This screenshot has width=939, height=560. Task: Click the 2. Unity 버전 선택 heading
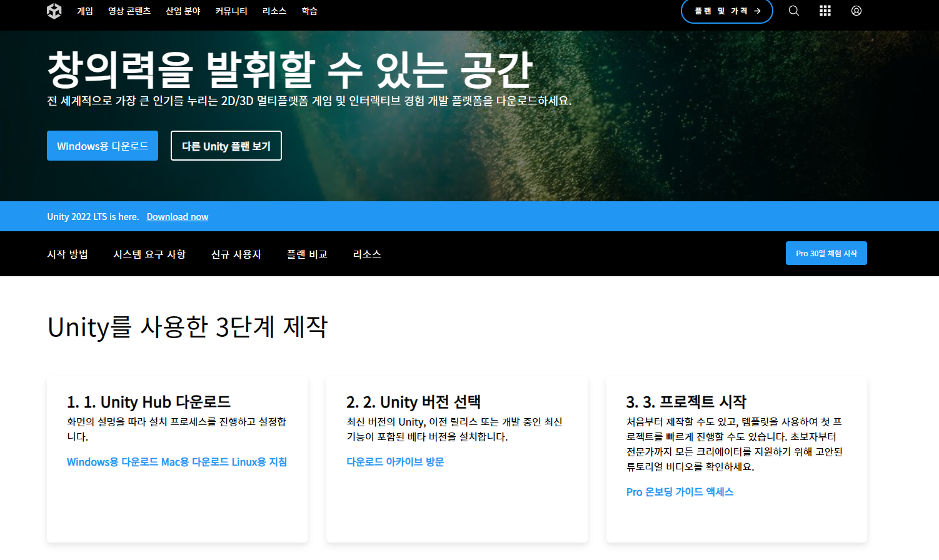413,402
